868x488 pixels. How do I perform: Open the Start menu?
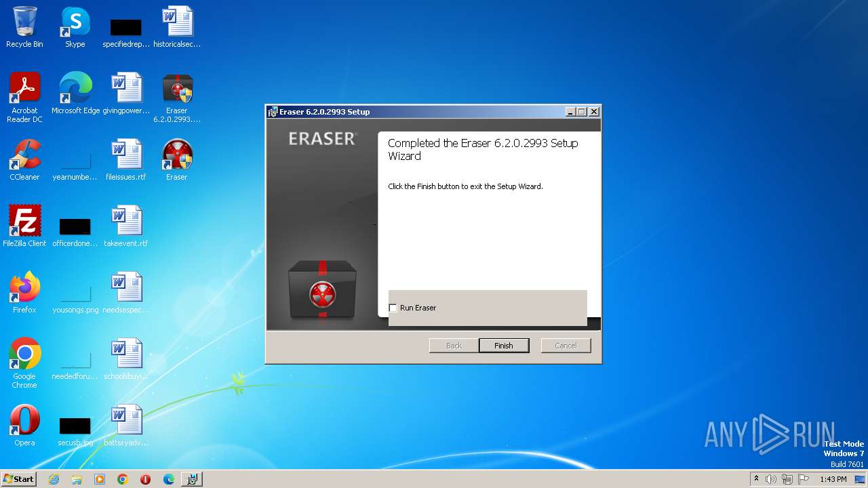tap(19, 479)
